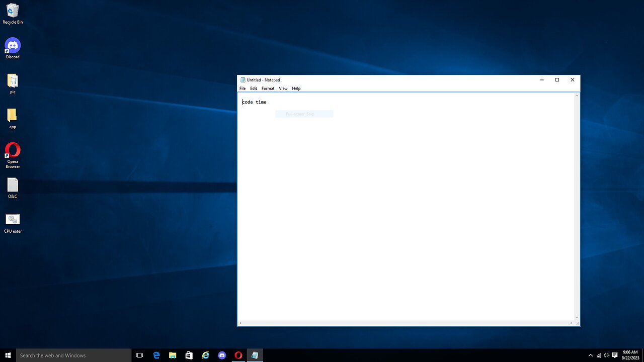Open the Help menu in Notepad
This screenshot has height=362, width=644.
pos(296,88)
